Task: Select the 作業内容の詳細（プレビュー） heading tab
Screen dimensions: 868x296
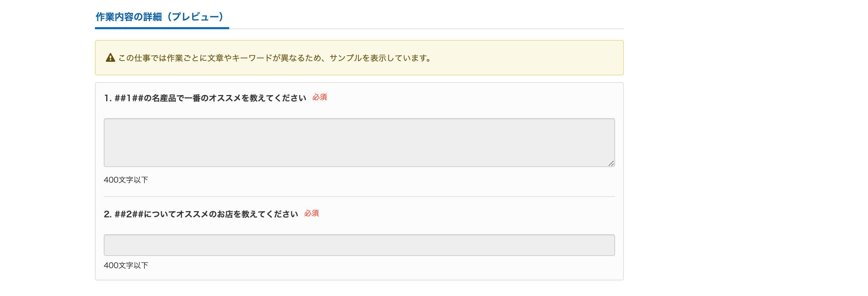Action: (x=159, y=16)
